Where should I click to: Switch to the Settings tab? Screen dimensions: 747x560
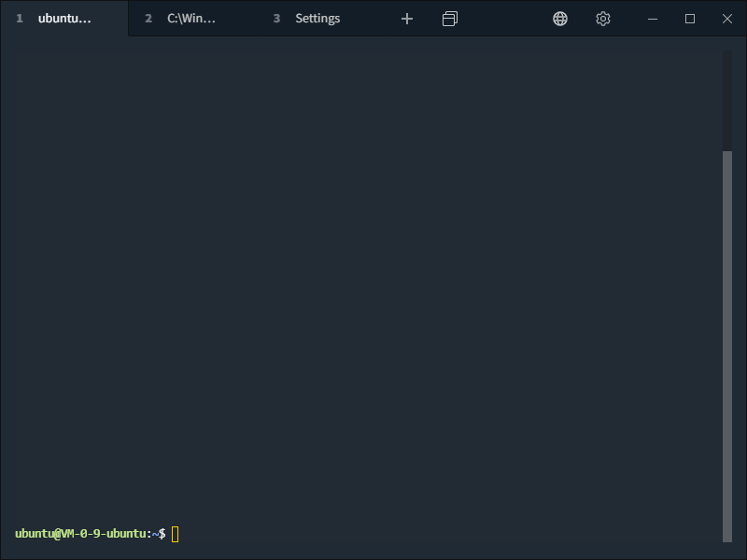click(321, 18)
